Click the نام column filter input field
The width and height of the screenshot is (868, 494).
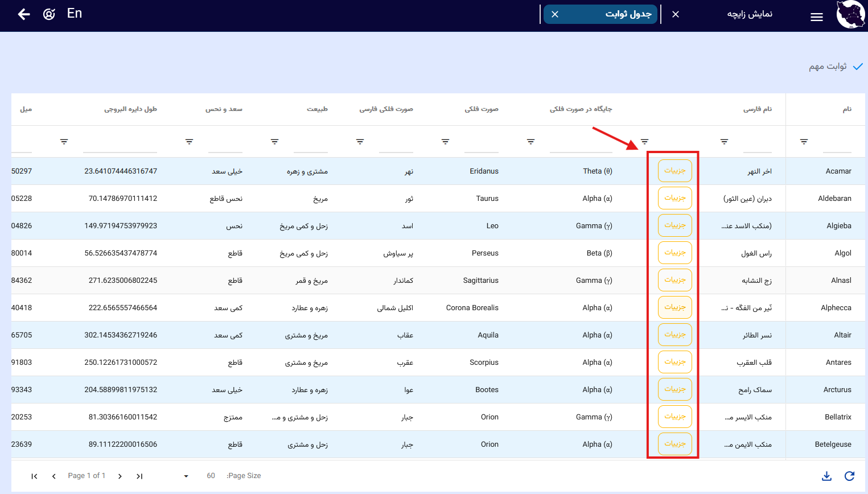point(837,142)
